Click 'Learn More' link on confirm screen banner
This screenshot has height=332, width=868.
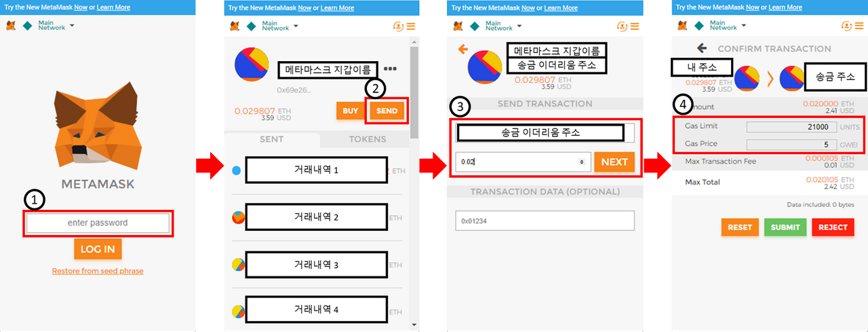(786, 7)
